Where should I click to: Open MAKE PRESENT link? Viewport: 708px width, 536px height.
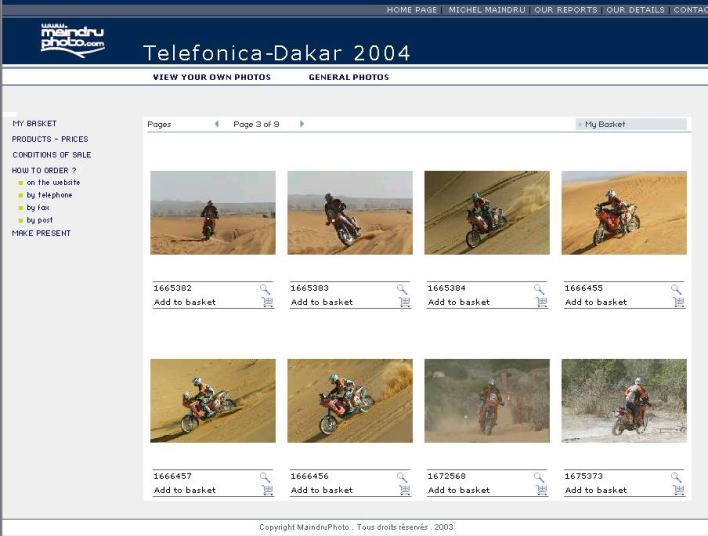click(41, 233)
